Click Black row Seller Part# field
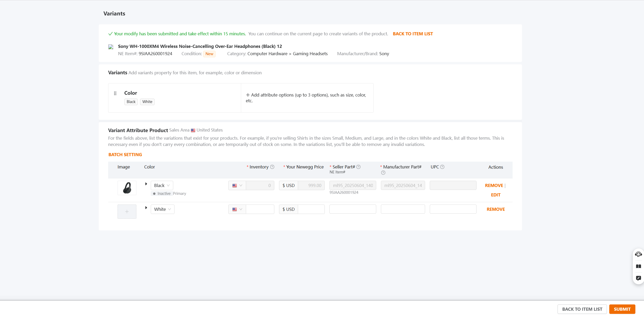Screen dimensions: 644x317 click(x=353, y=185)
